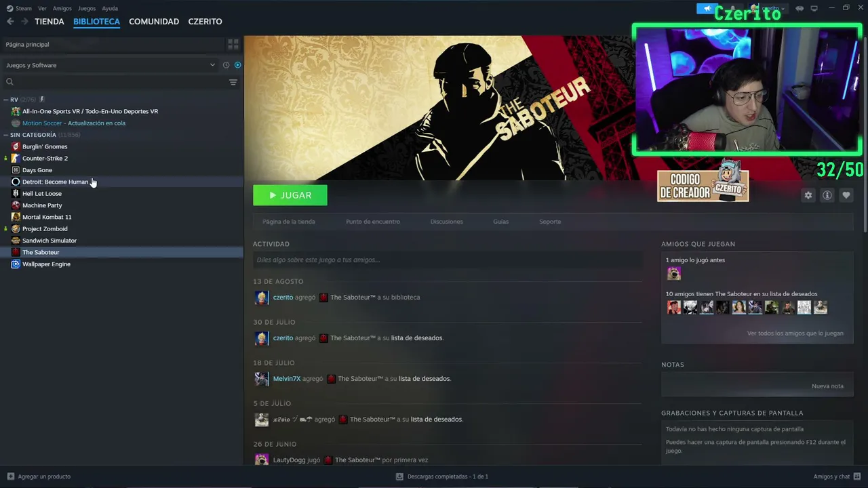Open the Ver menu
Viewport: 868px width, 488px height.
coord(42,8)
